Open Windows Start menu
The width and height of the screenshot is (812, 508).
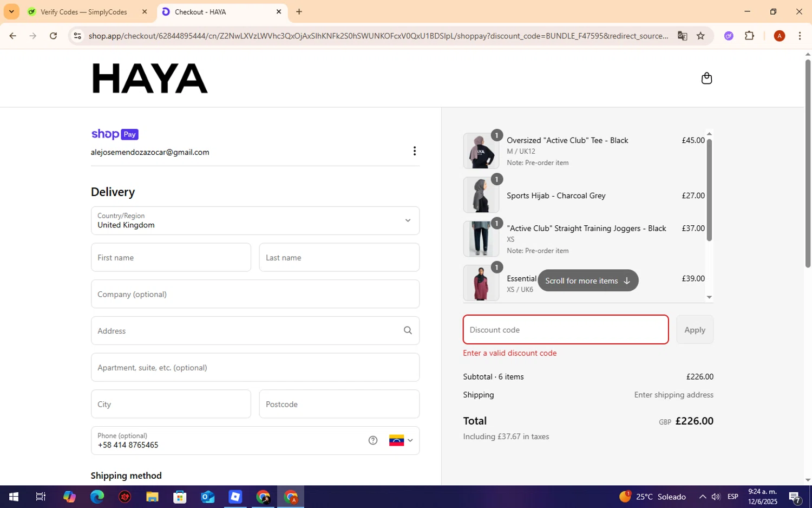tap(14, 497)
